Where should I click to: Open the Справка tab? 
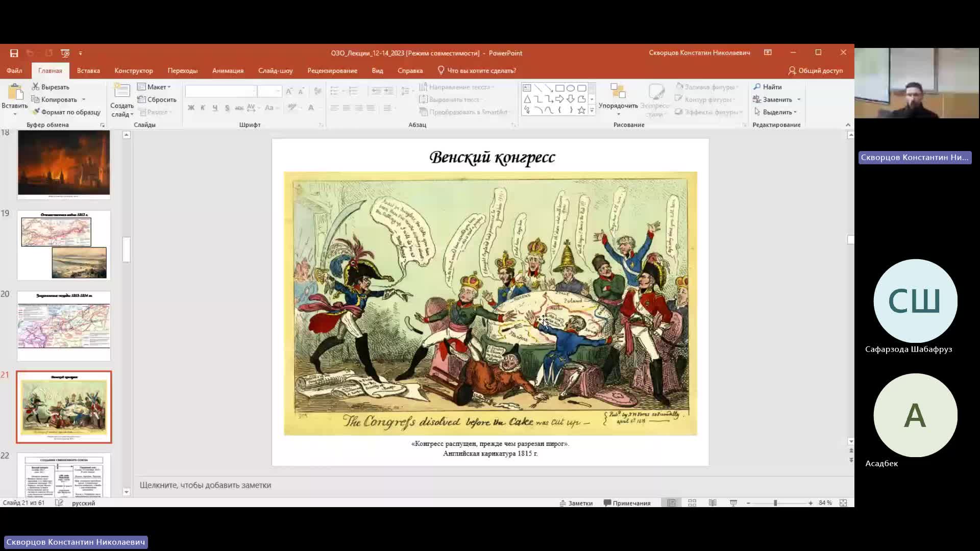(410, 70)
